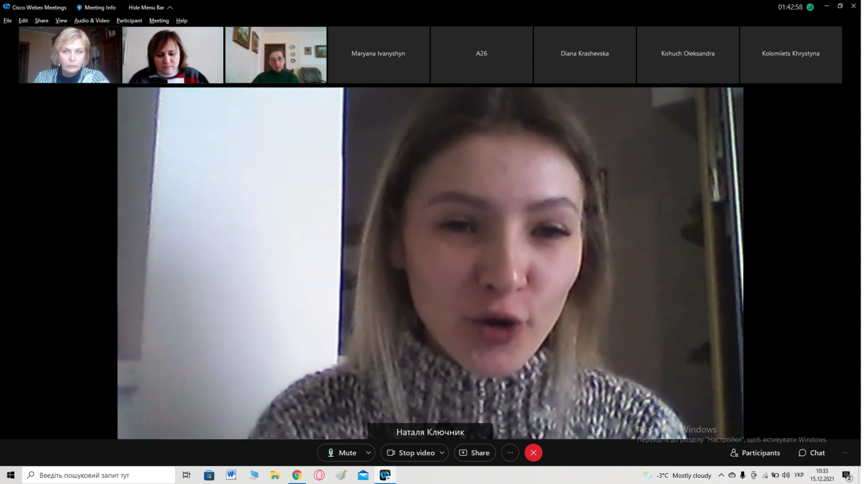The image size is (868, 484).
Task: Open the Webex taskbar icon
Action: click(385, 475)
